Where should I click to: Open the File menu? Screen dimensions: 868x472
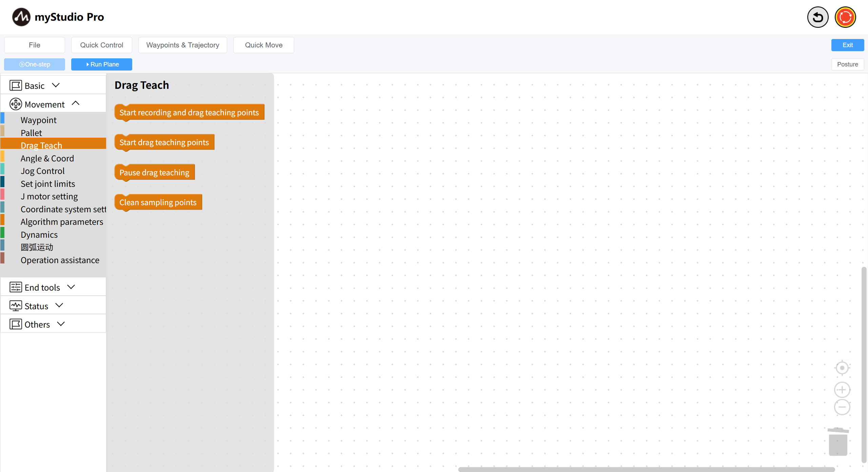coord(34,45)
